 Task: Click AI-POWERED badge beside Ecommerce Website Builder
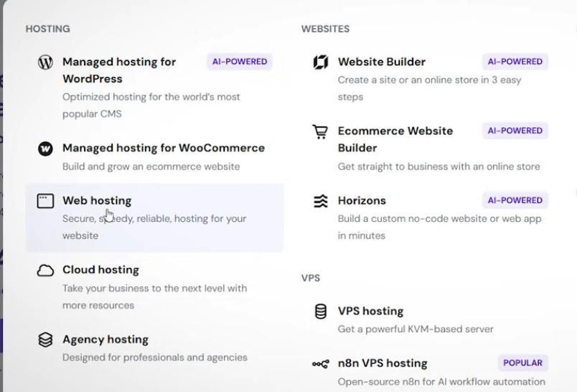515,131
